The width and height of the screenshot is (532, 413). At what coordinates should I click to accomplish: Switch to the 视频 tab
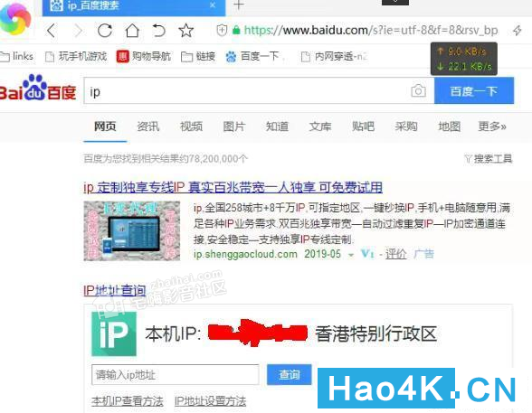click(191, 127)
